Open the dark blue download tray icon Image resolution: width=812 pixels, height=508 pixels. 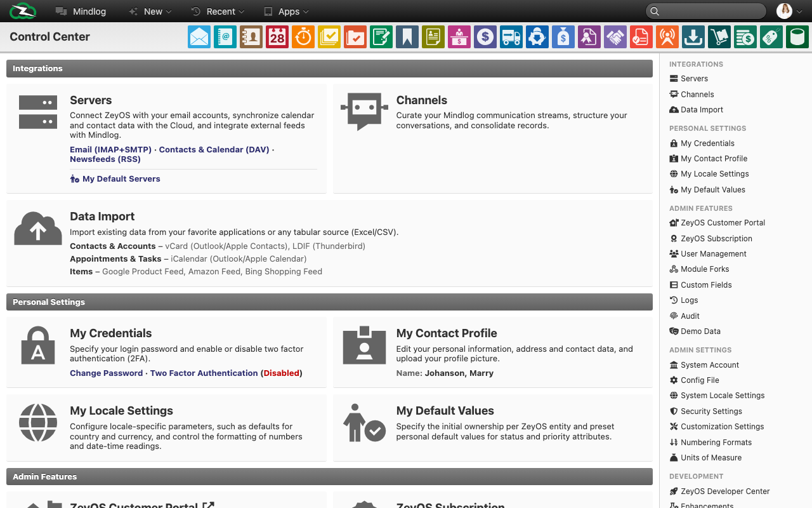pos(693,37)
